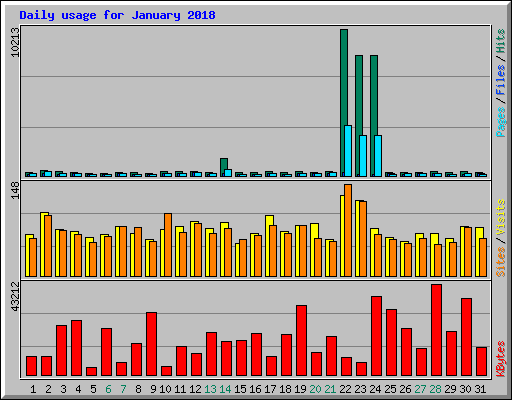Click the red KBytes bar for day 5
The width and height of the screenshot is (512, 400).
point(91,371)
